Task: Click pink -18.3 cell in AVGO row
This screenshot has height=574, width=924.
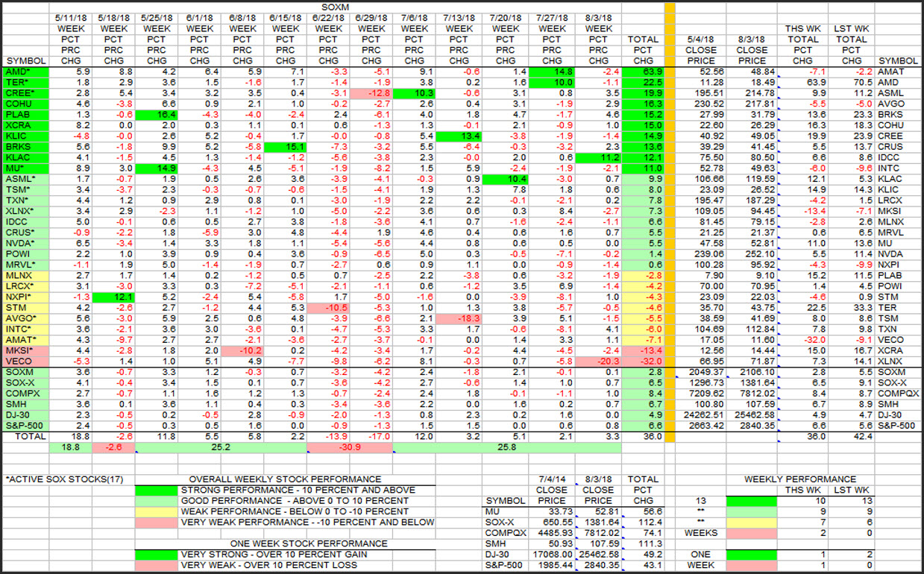Action: [x=459, y=318]
